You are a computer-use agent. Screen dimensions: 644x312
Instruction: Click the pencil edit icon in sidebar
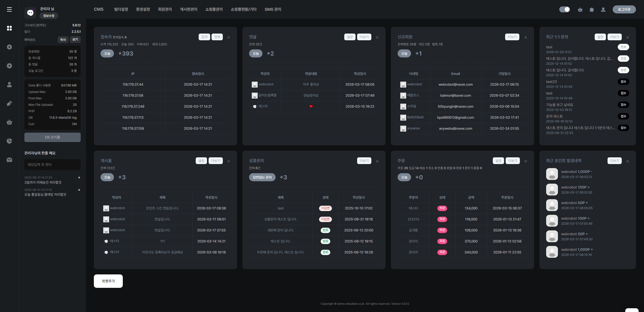coord(9,103)
